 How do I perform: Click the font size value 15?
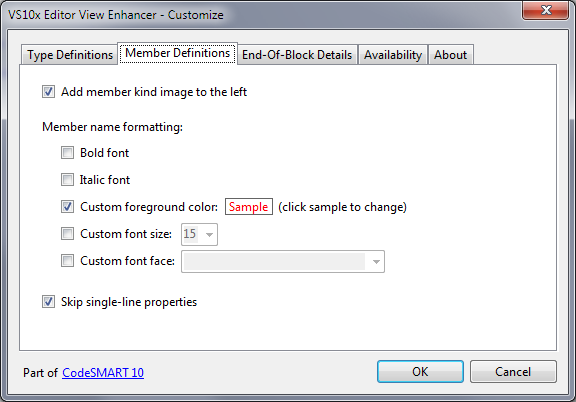pyautogui.click(x=190, y=234)
